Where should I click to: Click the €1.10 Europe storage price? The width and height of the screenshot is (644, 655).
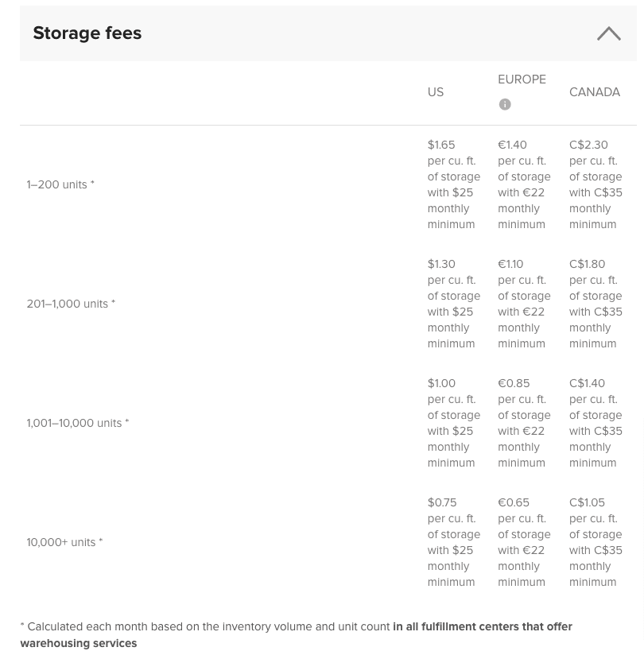[x=510, y=264]
